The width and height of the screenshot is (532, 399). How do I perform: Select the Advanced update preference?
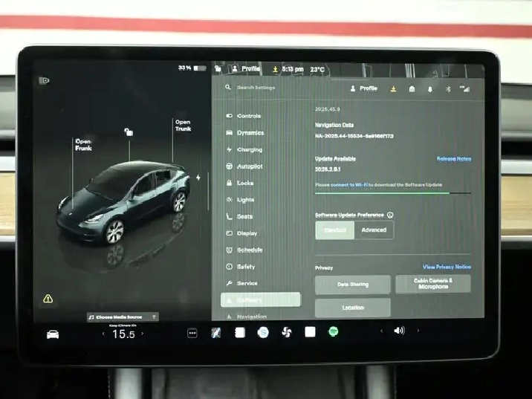pyautogui.click(x=374, y=230)
